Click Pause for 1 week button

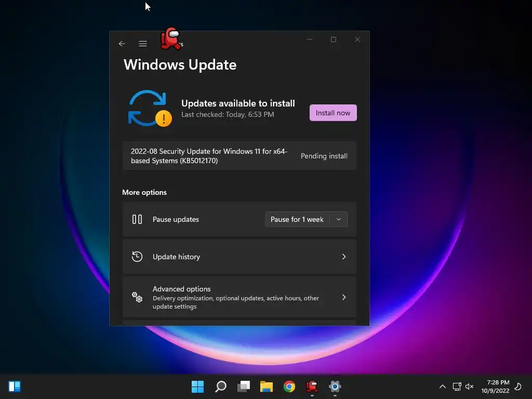pyautogui.click(x=297, y=219)
